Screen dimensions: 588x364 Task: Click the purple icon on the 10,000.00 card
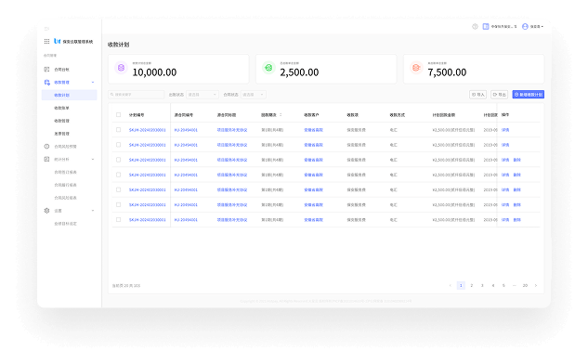[121, 68]
